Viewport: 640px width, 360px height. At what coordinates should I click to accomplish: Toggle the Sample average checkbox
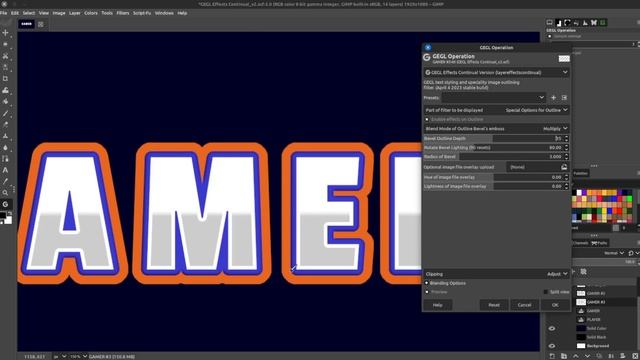coord(550,36)
